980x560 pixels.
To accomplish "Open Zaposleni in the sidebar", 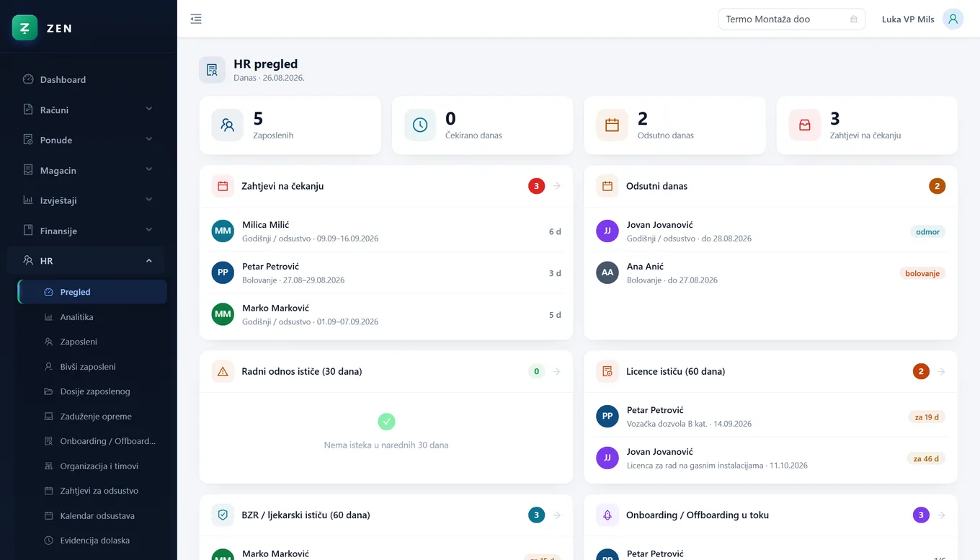I will point(92,342).
